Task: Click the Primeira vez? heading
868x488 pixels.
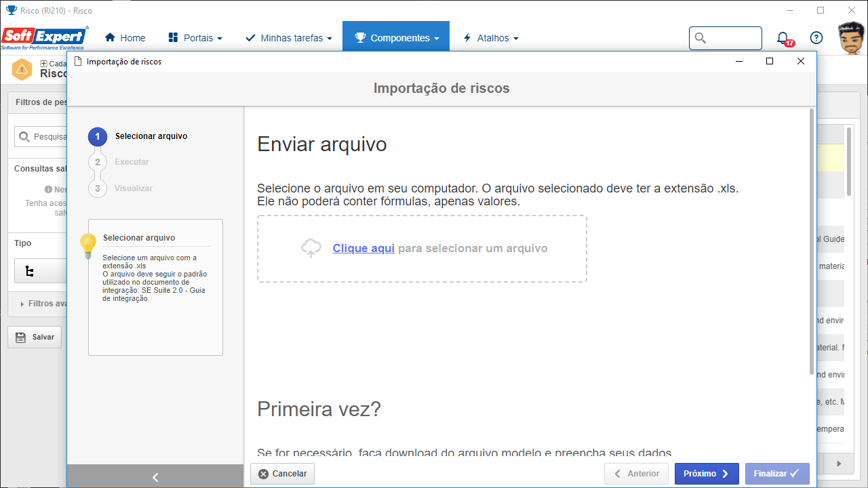Action: click(x=319, y=409)
